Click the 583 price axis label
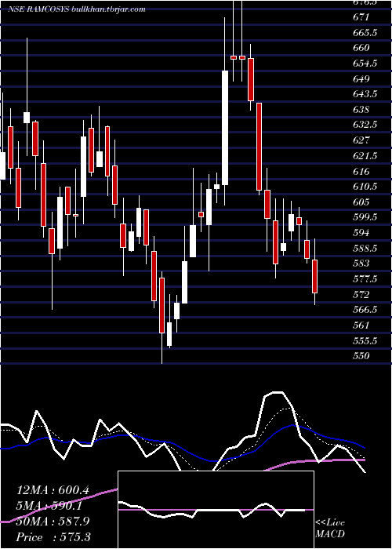392x549 pixels. pyautogui.click(x=361, y=264)
